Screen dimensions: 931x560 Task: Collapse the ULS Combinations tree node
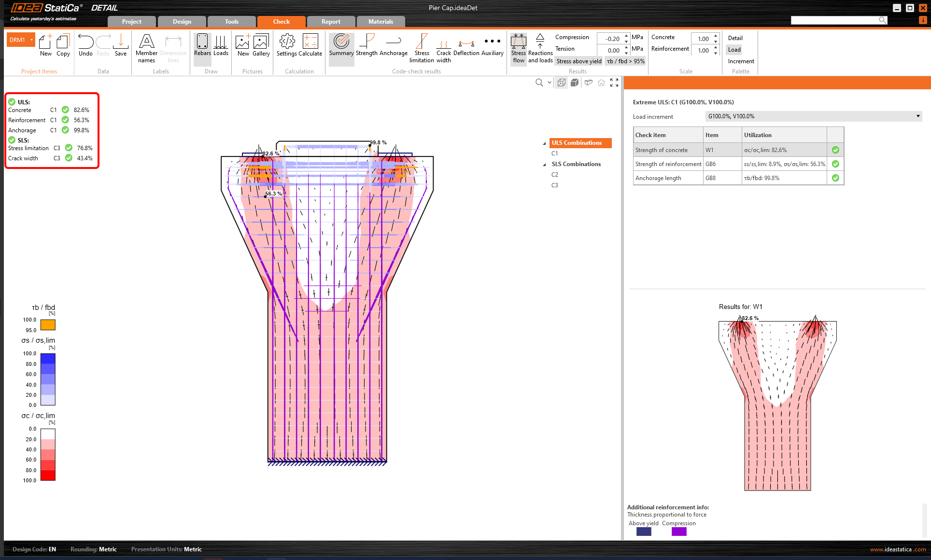click(x=544, y=143)
